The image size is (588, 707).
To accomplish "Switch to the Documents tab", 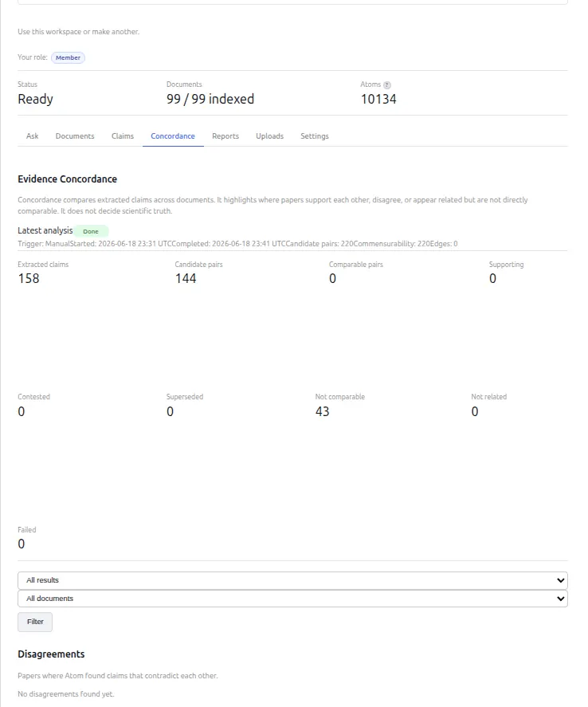I will [75, 136].
